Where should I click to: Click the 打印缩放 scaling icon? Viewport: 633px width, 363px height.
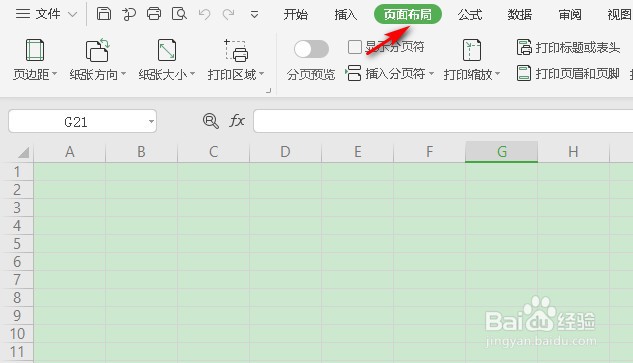(472, 50)
